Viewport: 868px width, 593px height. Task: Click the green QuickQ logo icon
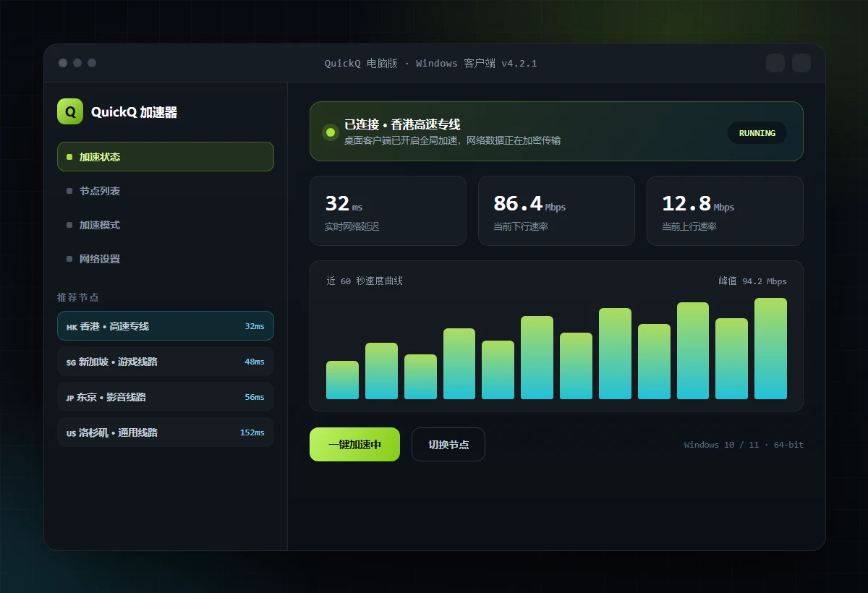(x=70, y=111)
